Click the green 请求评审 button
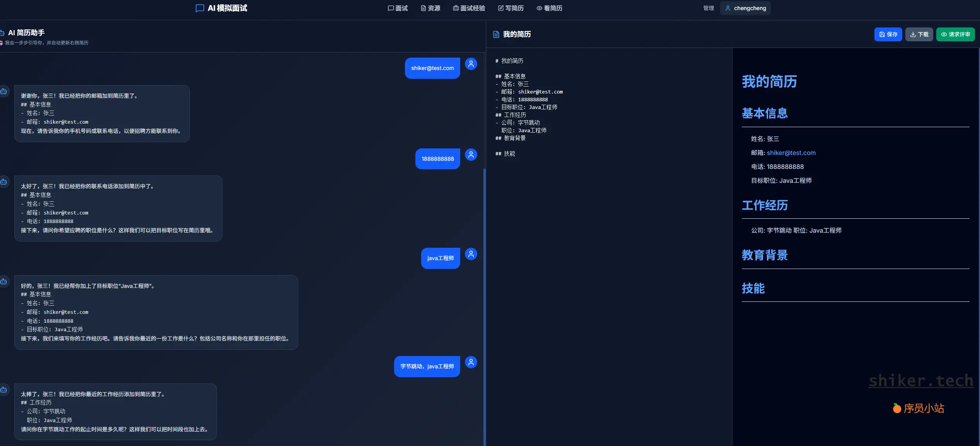This screenshot has width=980, height=446. click(x=955, y=34)
